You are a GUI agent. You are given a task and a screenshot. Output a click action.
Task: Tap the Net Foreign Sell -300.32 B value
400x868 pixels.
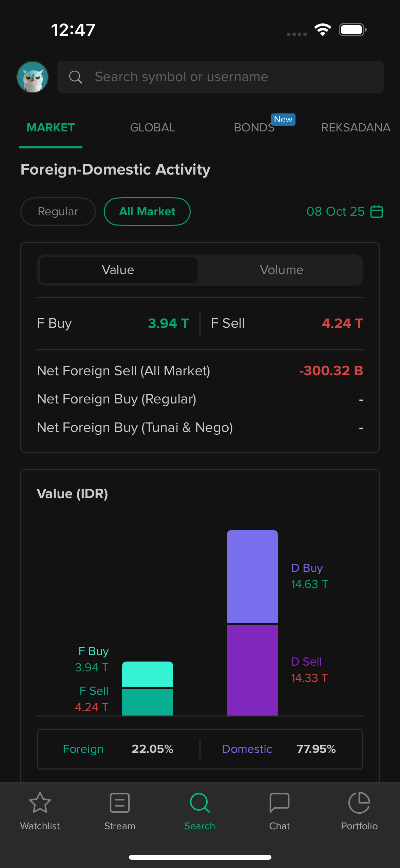[331, 371]
